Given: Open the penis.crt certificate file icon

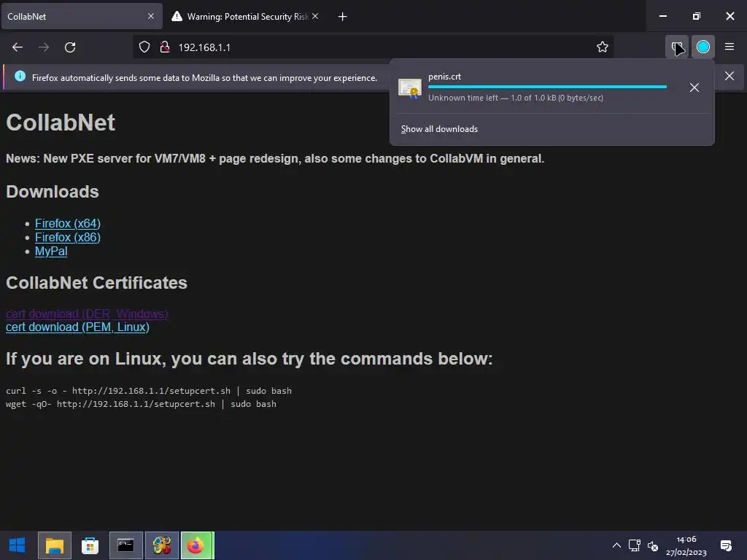Looking at the screenshot, I should pos(410,88).
